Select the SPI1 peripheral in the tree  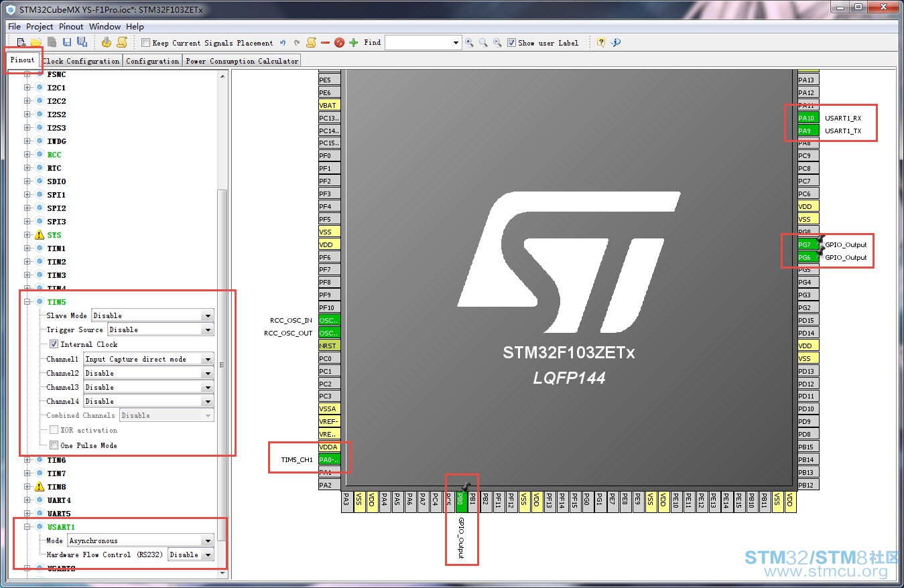[56, 195]
